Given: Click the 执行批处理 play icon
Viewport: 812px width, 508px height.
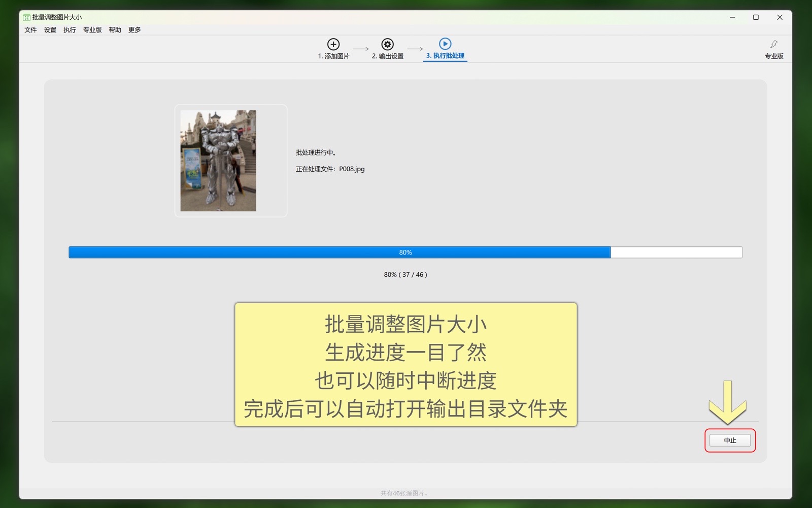Looking at the screenshot, I should point(445,44).
